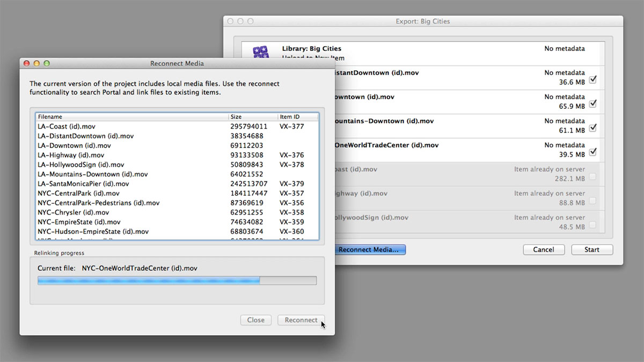This screenshot has height=362, width=644.
Task: Click "LA-Downtown (id).mov" in Reconnect Media list
Action: coord(74,146)
